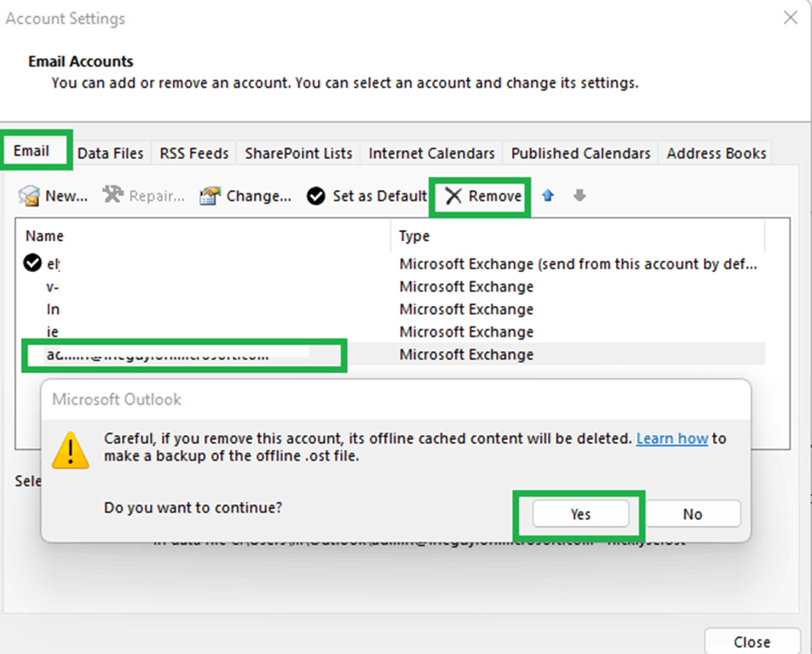
Task: Click the Type cell in the 'In' row
Action: (466, 310)
